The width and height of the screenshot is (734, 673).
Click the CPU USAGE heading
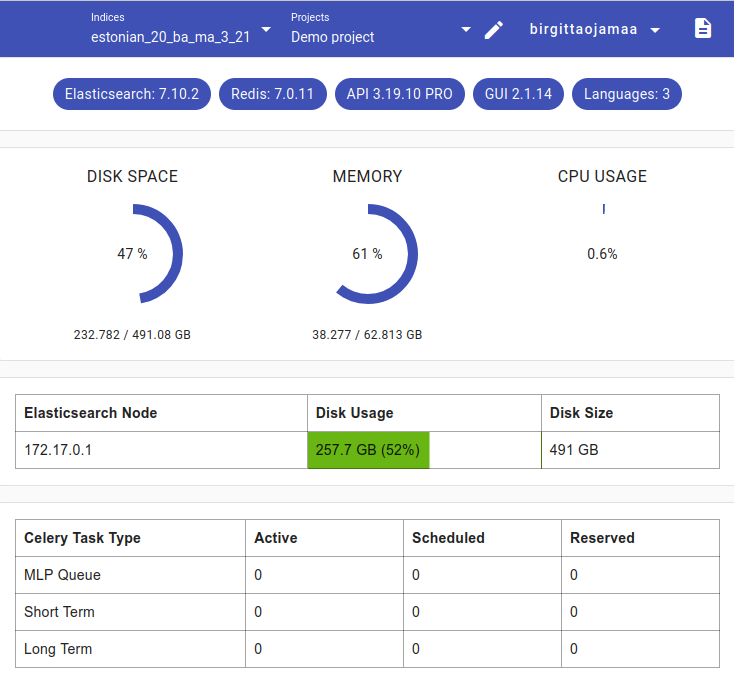[602, 176]
